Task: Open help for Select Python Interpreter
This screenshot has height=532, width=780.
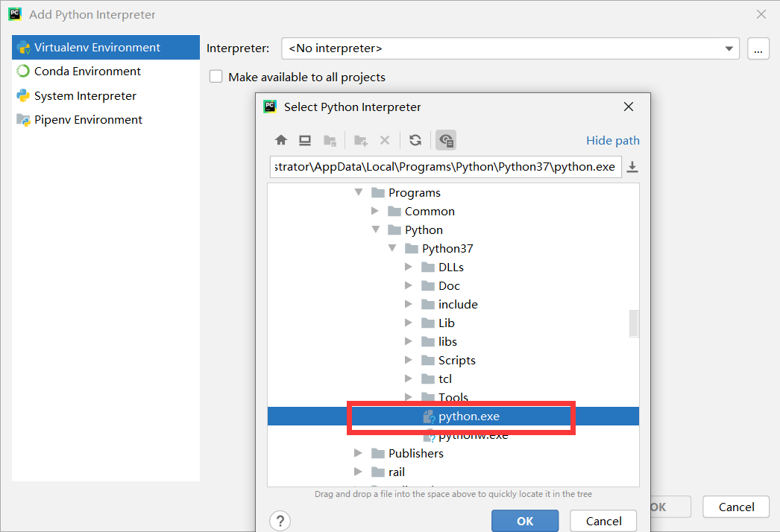Action: click(x=280, y=521)
